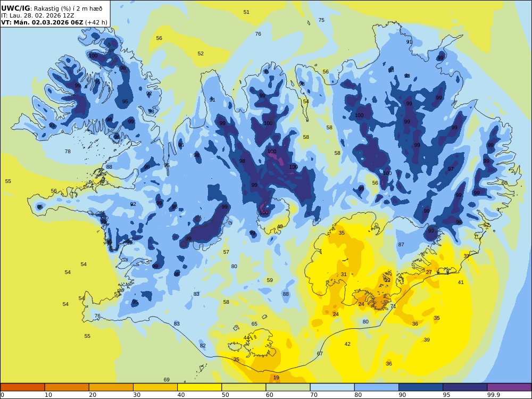Viewport: 532px width, 399px height.
Task: Click the humidity value 42 in the south
Action: tap(347, 344)
